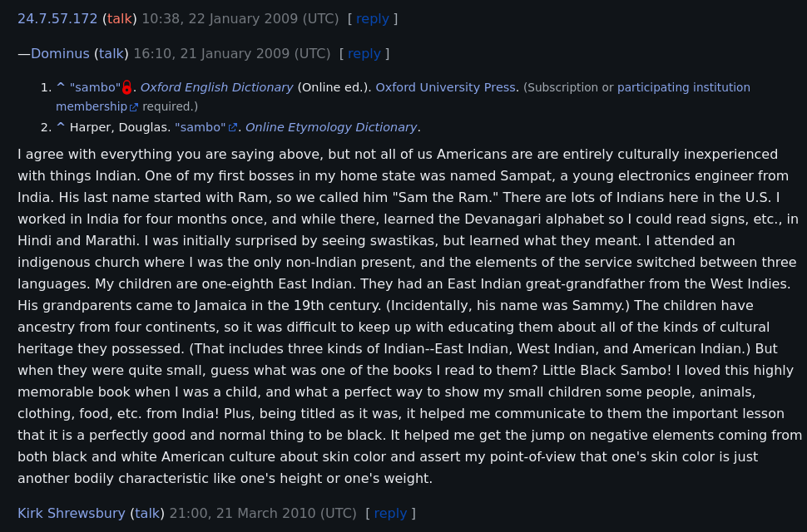Open talk page of 24.7.57.172
Image resolution: width=807 pixels, height=532 pixels.
tap(120, 18)
